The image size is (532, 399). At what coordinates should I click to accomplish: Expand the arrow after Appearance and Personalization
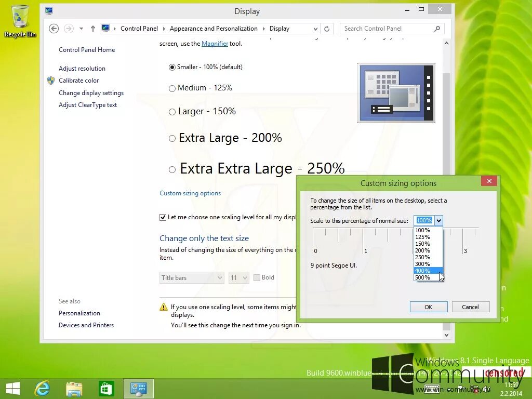263,29
